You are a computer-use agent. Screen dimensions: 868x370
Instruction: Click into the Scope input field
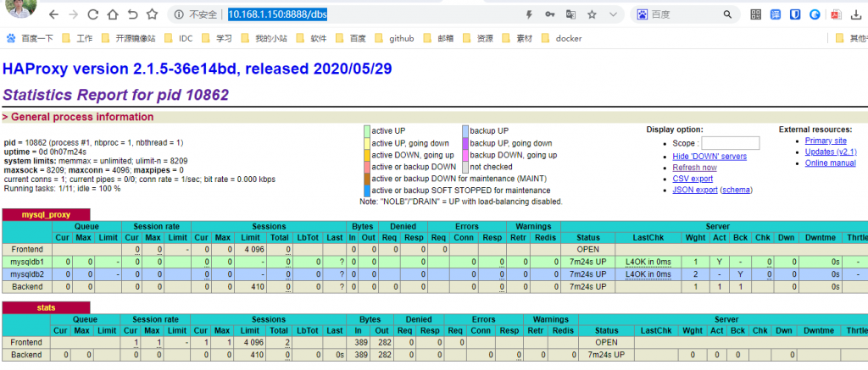pyautogui.click(x=730, y=144)
